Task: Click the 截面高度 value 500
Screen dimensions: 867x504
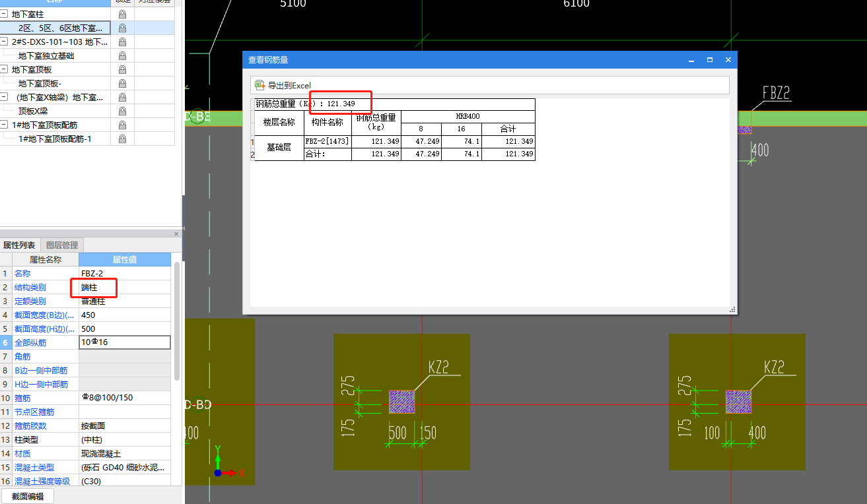Action: click(x=125, y=329)
